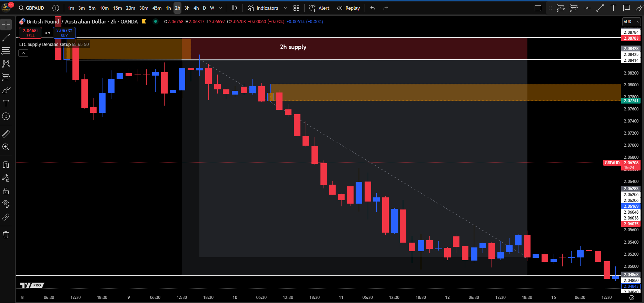Select first Fib tool in favorites toolbar
644x303 pixels.
coord(561,8)
